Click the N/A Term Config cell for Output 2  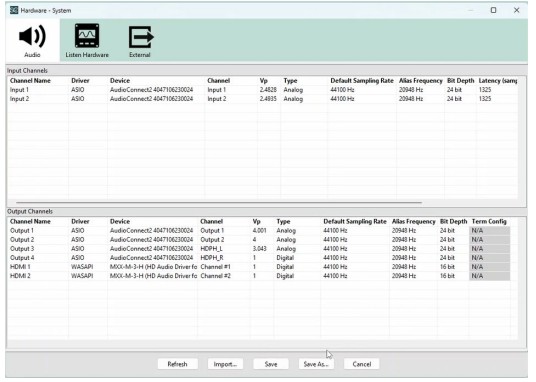(x=490, y=240)
